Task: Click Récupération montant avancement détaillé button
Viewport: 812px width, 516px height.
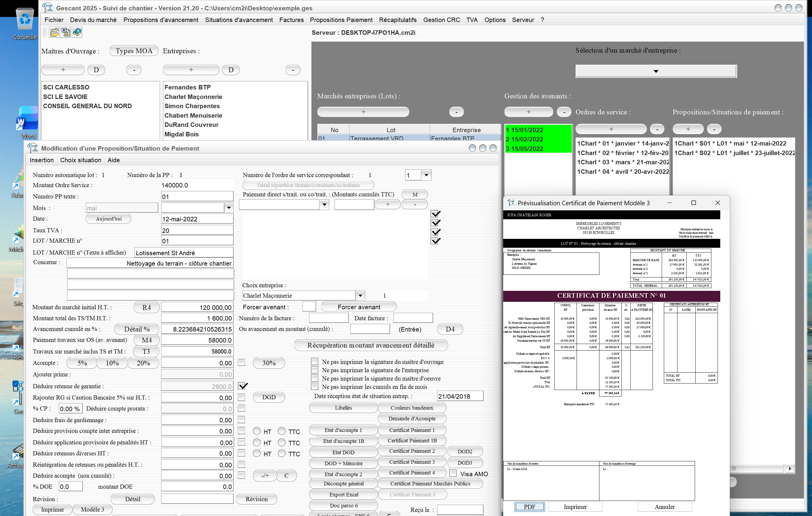Action: pos(371,345)
